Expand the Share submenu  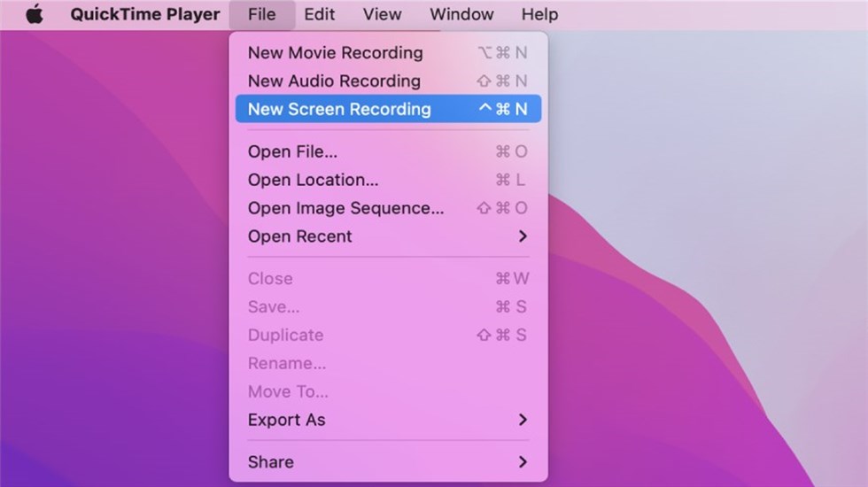pyautogui.click(x=388, y=462)
